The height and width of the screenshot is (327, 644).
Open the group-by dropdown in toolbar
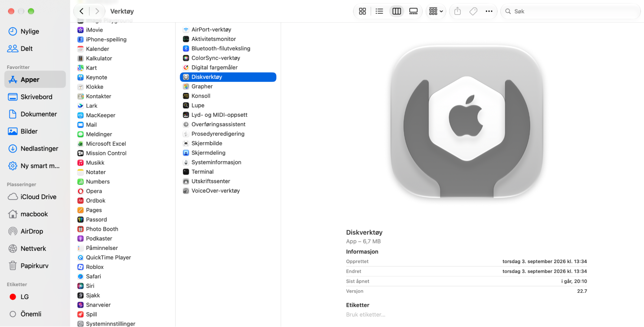436,11
